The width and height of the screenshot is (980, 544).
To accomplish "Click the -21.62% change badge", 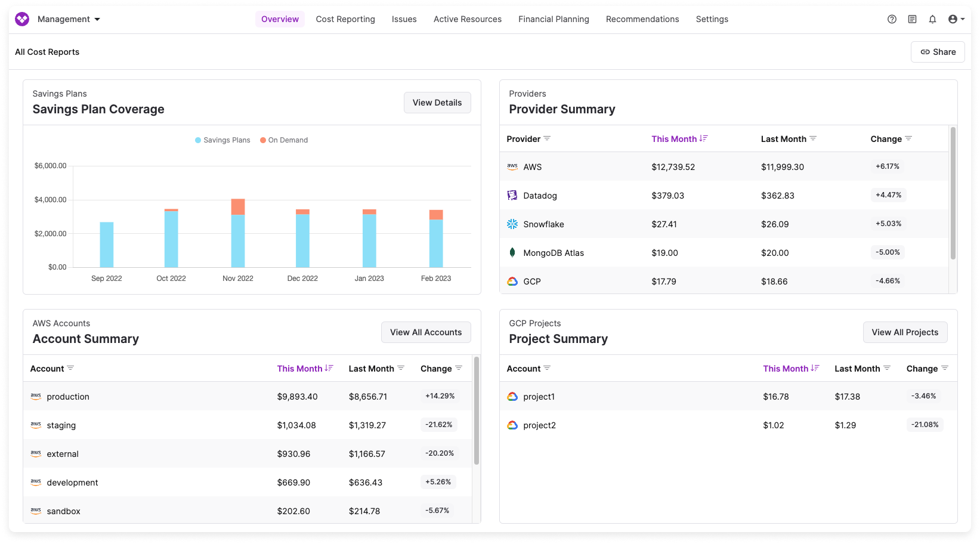I will click(x=439, y=425).
